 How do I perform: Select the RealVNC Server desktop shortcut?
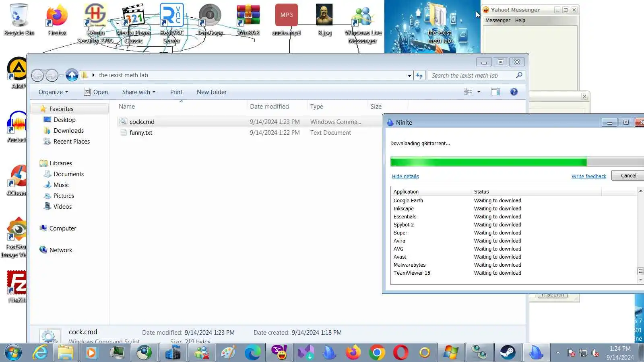172,23
